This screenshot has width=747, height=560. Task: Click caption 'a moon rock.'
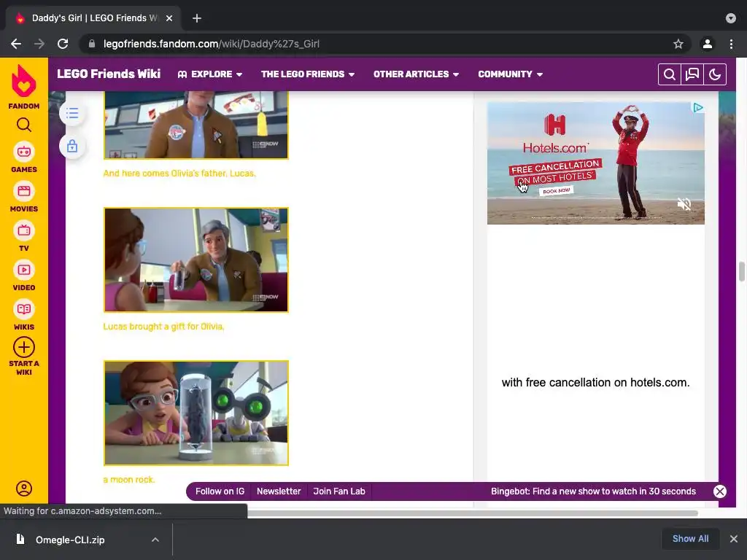(x=128, y=480)
